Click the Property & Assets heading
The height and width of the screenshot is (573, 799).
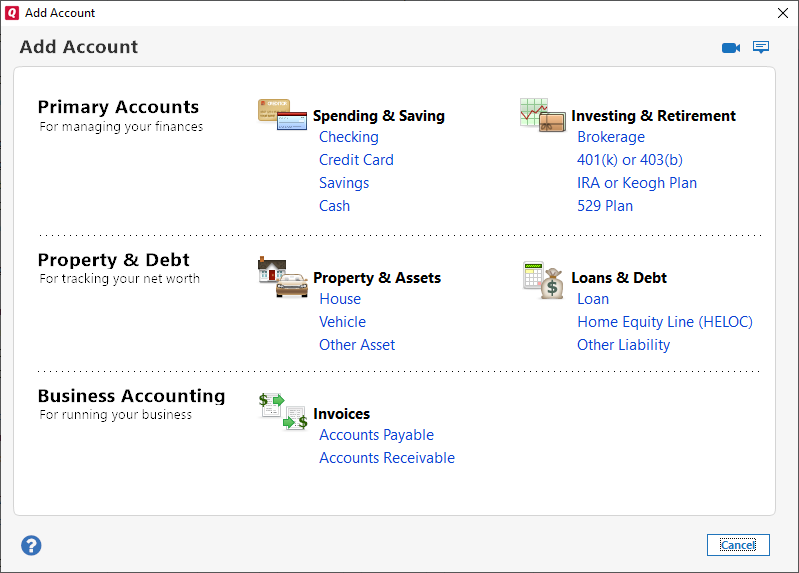pos(377,278)
